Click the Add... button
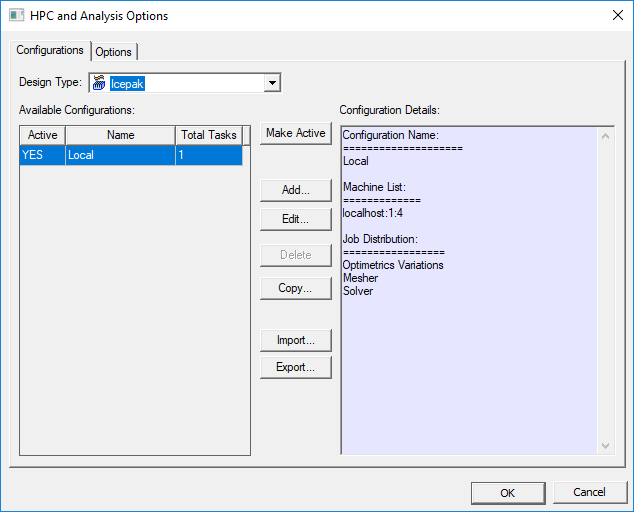The width and height of the screenshot is (634, 512). 296,190
